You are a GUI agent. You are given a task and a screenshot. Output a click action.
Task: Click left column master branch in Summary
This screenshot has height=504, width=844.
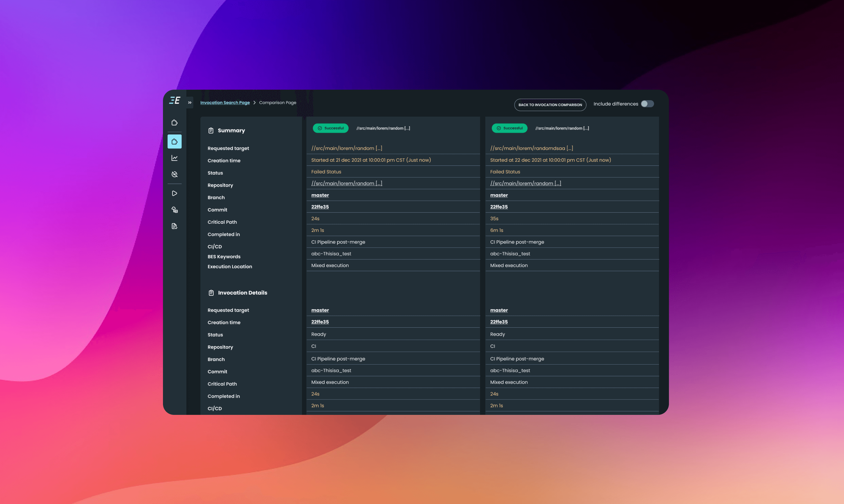320,195
